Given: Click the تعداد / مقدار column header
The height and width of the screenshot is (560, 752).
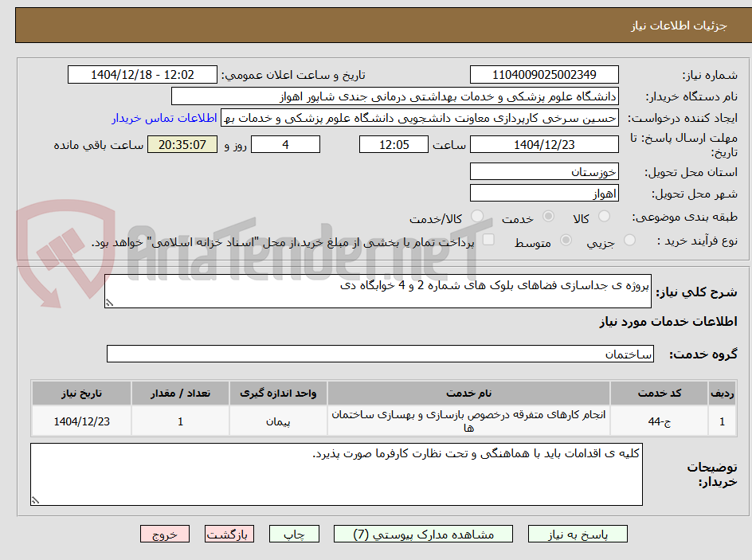Looking at the screenshot, I should [x=180, y=394].
